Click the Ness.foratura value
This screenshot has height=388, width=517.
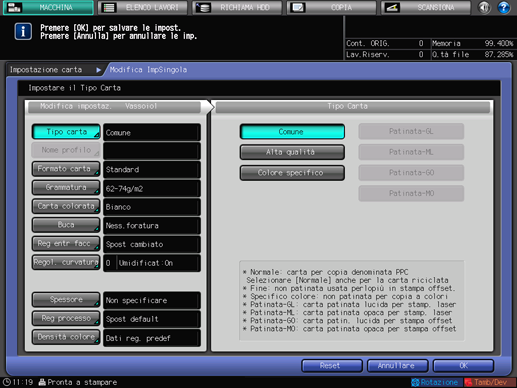point(152,226)
